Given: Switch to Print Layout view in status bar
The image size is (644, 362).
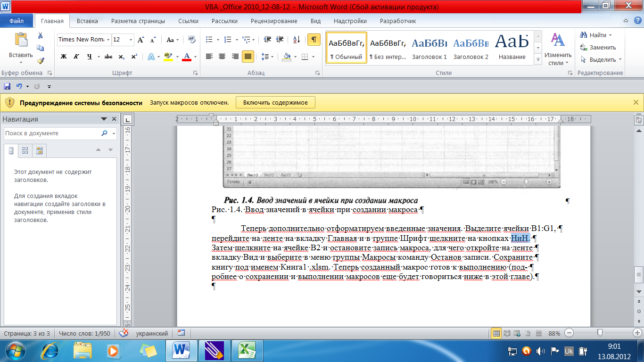Looking at the screenshot, I should (x=496, y=333).
